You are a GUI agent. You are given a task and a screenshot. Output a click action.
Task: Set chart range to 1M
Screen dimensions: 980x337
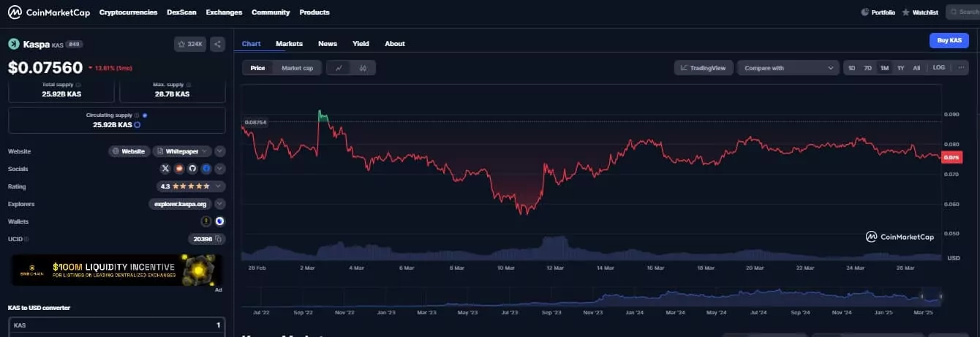[884, 68]
